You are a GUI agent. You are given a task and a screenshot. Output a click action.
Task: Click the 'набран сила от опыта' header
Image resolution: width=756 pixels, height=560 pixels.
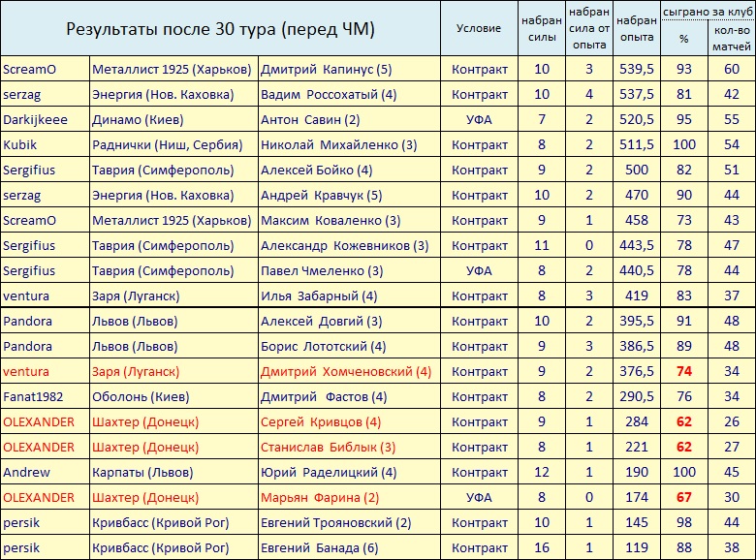[589, 28]
